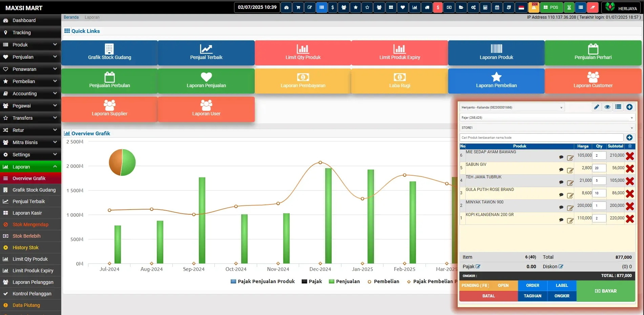Screen dimensions: 644x315
Task: Open the STORE1 dropdown
Action: tap(547, 128)
